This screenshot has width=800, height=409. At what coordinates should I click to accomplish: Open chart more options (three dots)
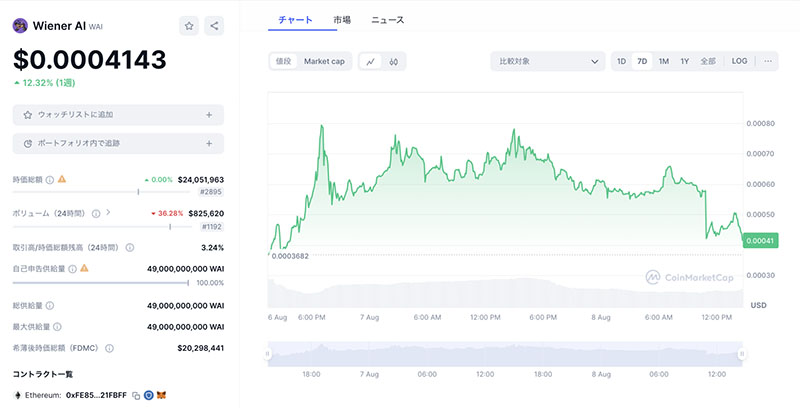[x=768, y=61]
